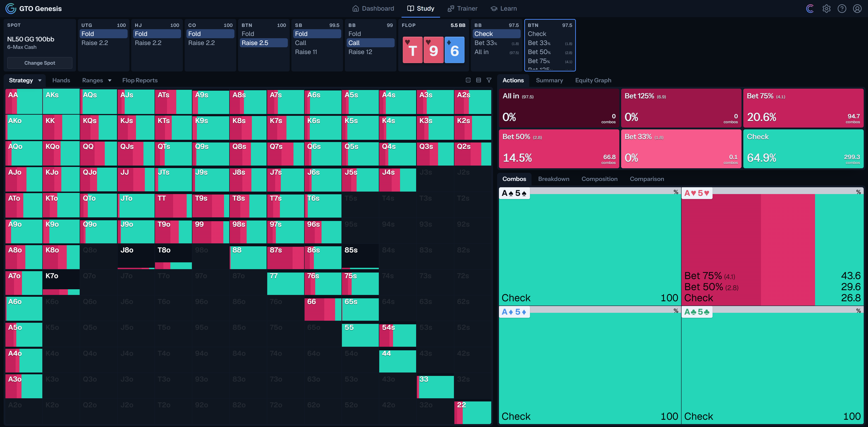Expand the Strategy dropdown arrow
Viewport: 868px width, 427px height.
click(x=40, y=81)
